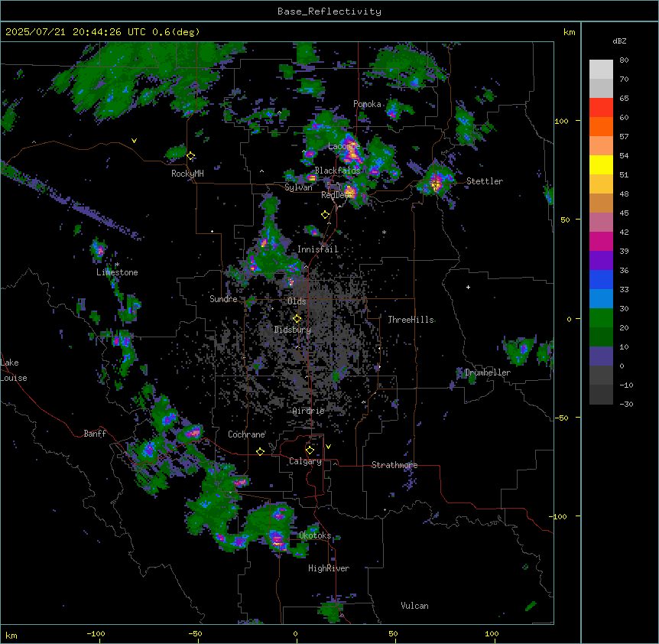Select the Strathmore label
The width and height of the screenshot is (659, 644).
coord(394,465)
